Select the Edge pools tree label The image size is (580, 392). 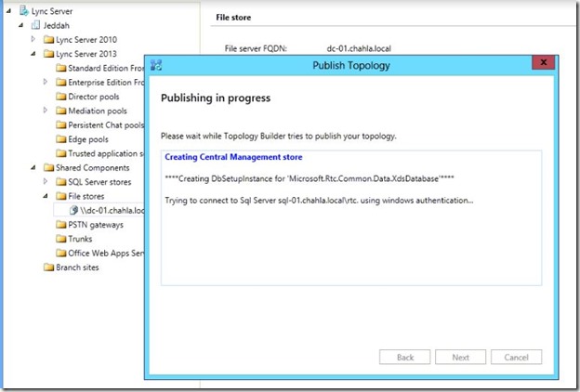pos(88,139)
